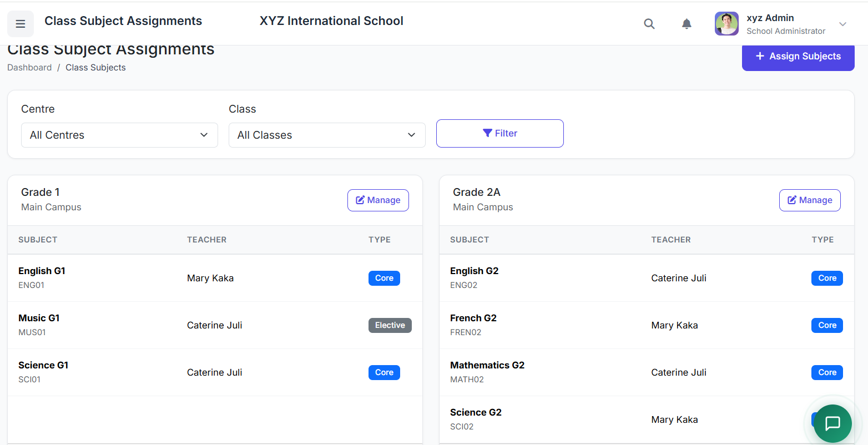Select the Science G2 subject name

pos(476,412)
